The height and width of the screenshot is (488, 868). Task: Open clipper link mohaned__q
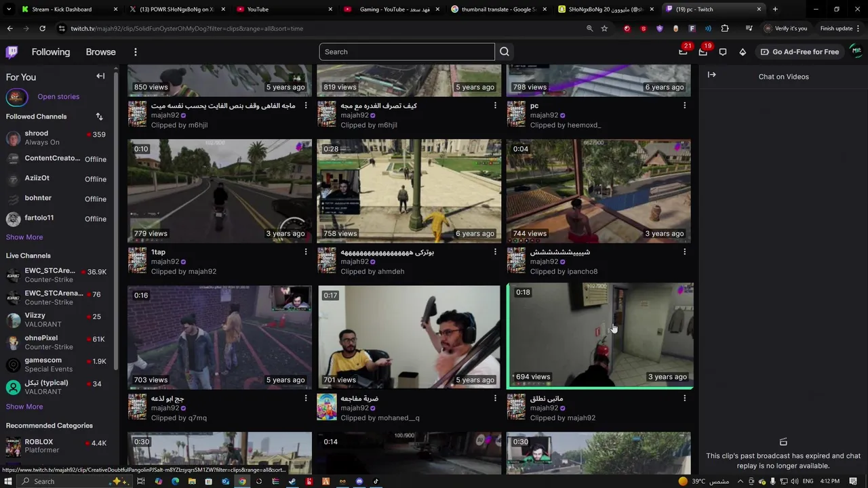point(399,418)
